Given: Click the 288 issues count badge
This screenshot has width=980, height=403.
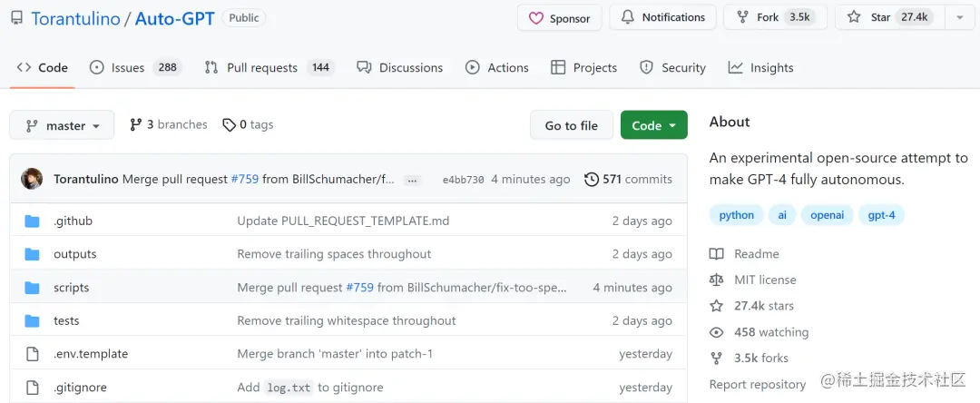Looking at the screenshot, I should pos(168,67).
